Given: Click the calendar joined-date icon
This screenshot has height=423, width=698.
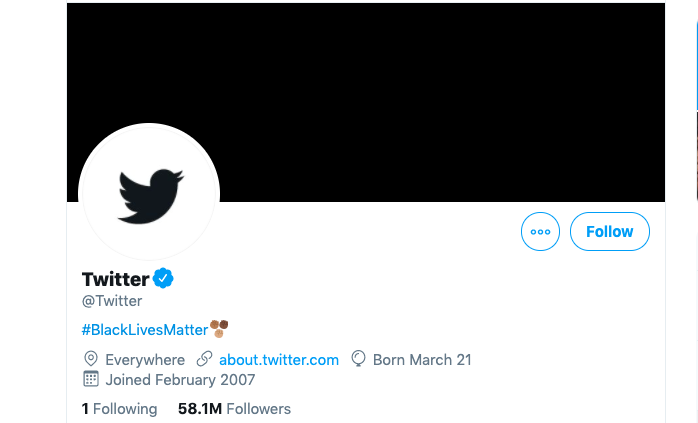Looking at the screenshot, I should point(91,379).
